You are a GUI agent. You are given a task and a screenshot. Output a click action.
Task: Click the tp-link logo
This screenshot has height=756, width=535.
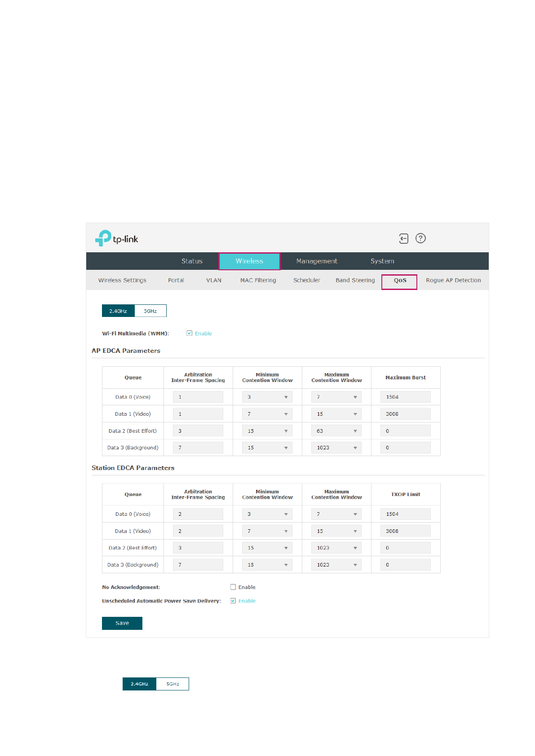(x=117, y=238)
